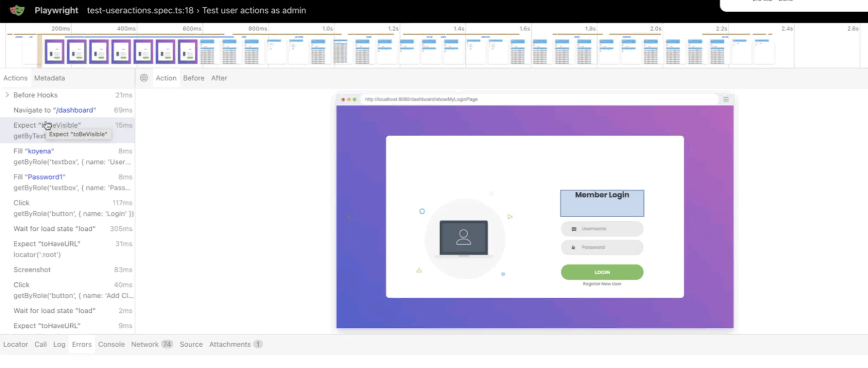Switch to the Metadata tab
Image resolution: width=868 pixels, height=368 pixels.
tap(49, 78)
